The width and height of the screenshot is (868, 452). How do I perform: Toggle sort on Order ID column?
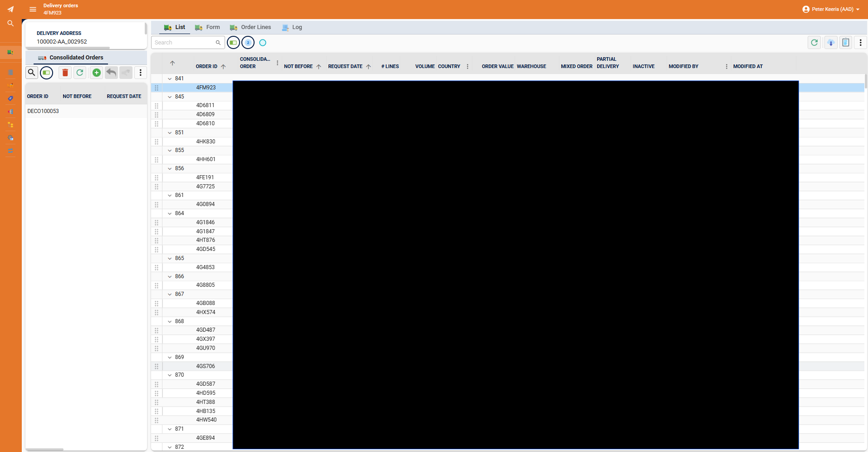[223, 66]
